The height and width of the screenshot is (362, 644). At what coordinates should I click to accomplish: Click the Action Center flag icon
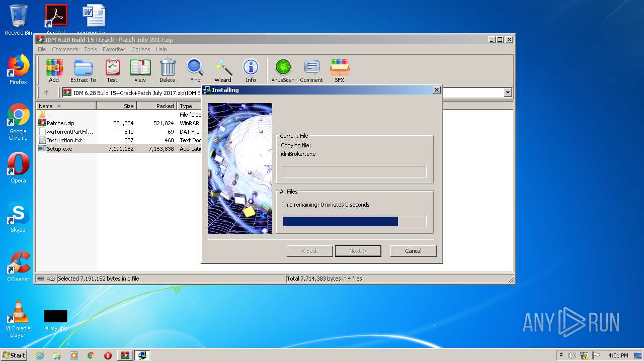coord(596,355)
